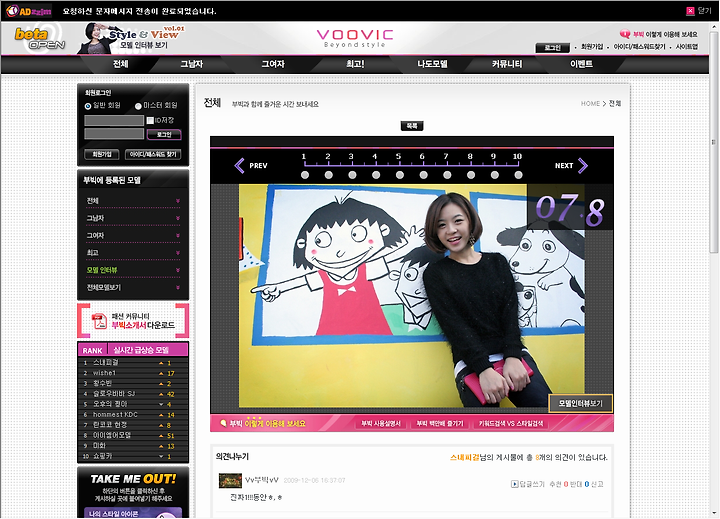The image size is (720, 519).
Task: Click the up arrow beside rank change 51
Action: (161, 435)
